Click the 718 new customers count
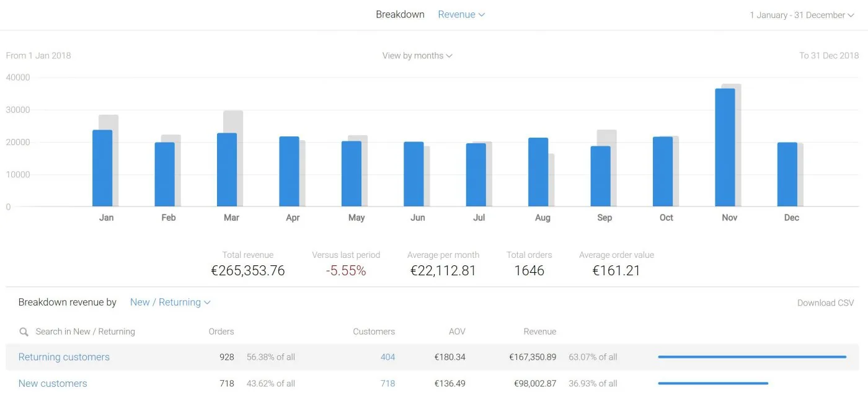Screen dimensions: 868x403 [x=387, y=384]
